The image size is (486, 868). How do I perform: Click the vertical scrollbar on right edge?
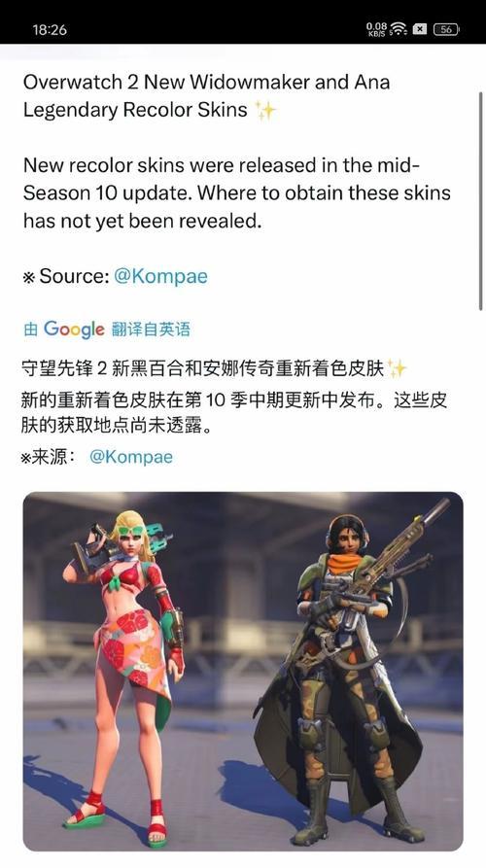coord(480,201)
